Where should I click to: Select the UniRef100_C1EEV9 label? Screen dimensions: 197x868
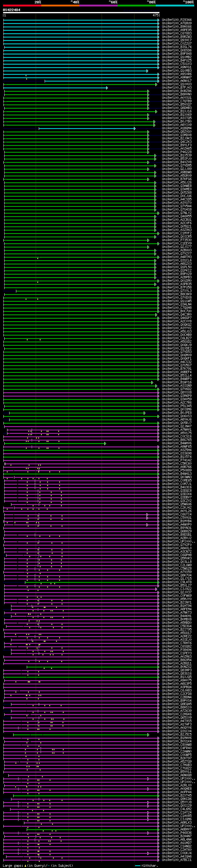[x=177, y=244]
